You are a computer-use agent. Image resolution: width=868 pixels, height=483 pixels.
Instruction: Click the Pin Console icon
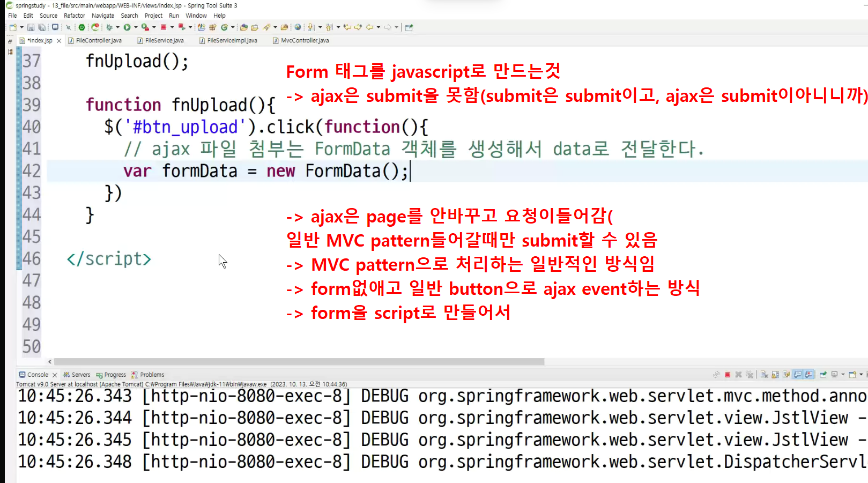pos(823,375)
